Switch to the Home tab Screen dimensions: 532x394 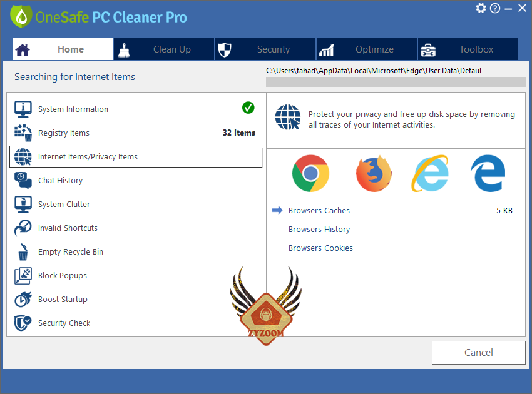63,49
